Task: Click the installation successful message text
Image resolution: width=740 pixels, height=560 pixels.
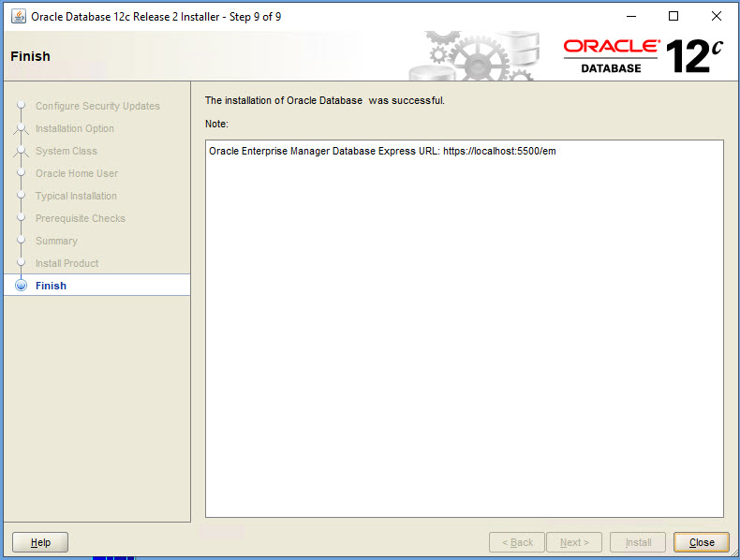Action: (x=325, y=100)
